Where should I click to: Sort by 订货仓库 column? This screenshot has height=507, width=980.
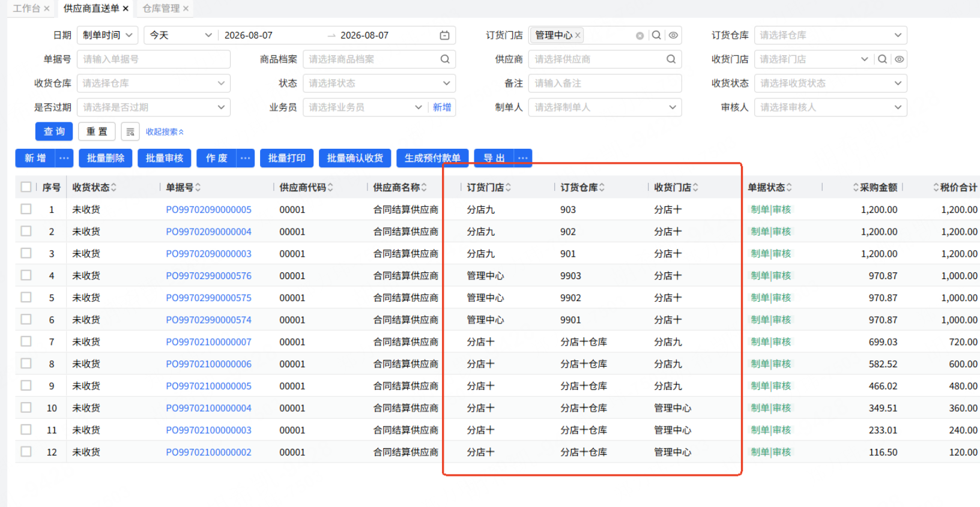click(602, 187)
